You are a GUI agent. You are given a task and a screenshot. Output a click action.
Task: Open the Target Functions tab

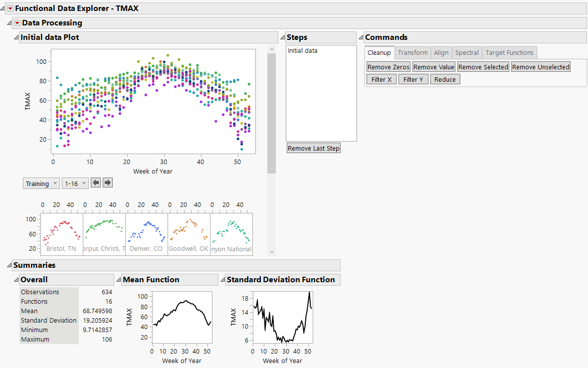pos(509,52)
